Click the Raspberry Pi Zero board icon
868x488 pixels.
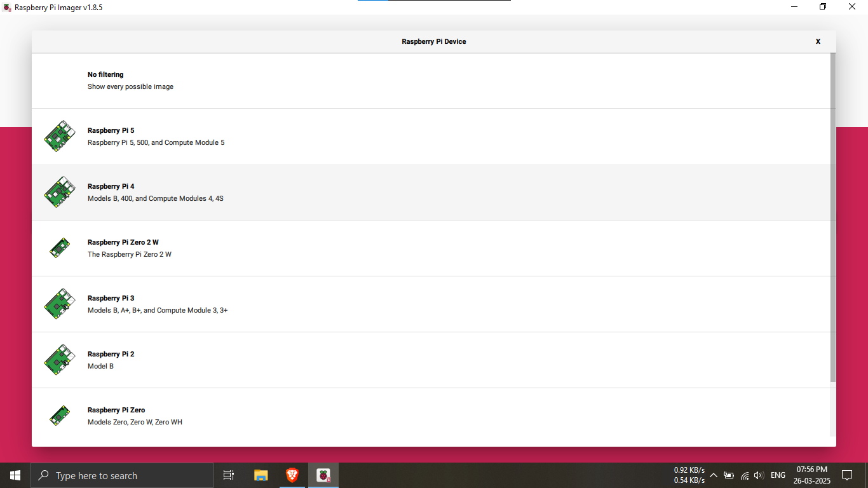coord(60,416)
